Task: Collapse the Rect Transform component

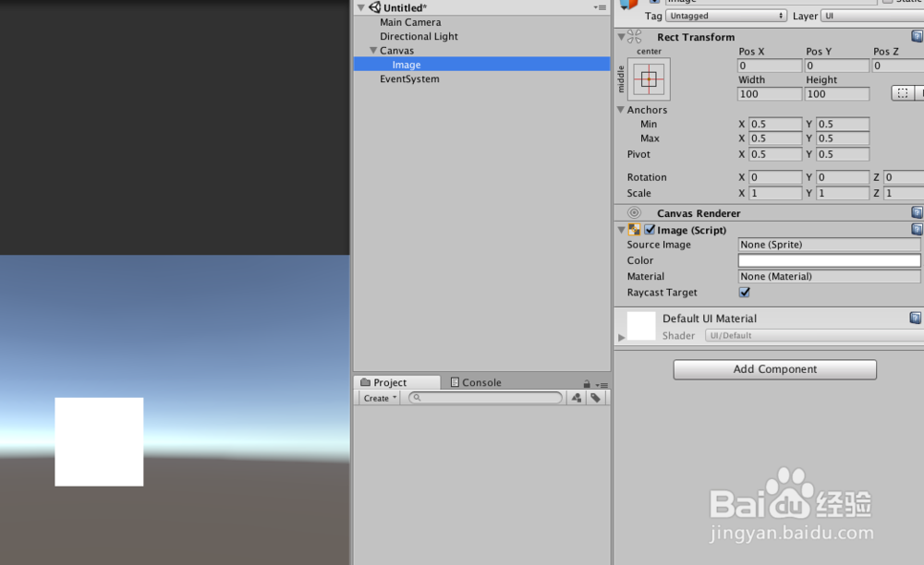Action: point(621,37)
